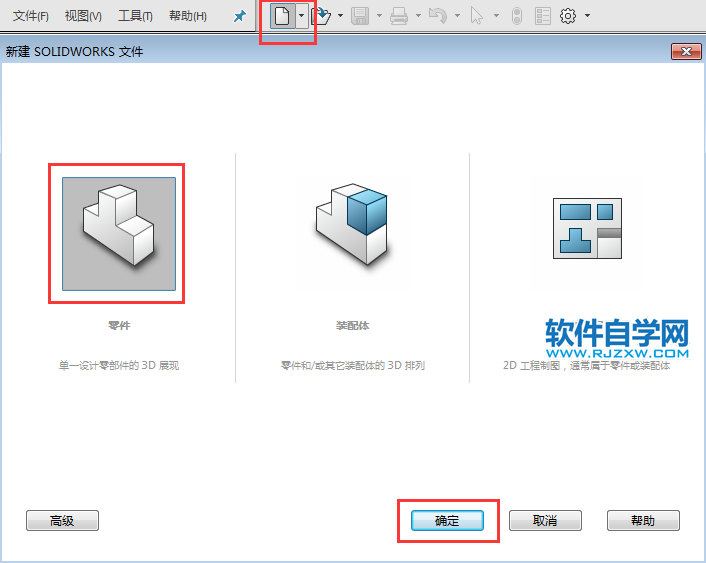Click the Print icon in toolbar

click(399, 16)
